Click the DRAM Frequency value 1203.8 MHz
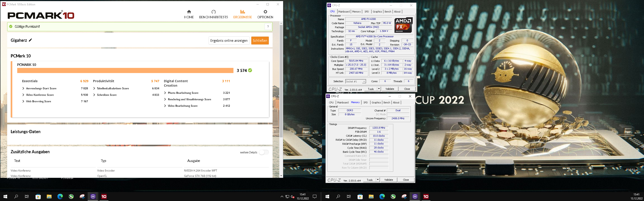This screenshot has width=644, height=201. pos(379,128)
